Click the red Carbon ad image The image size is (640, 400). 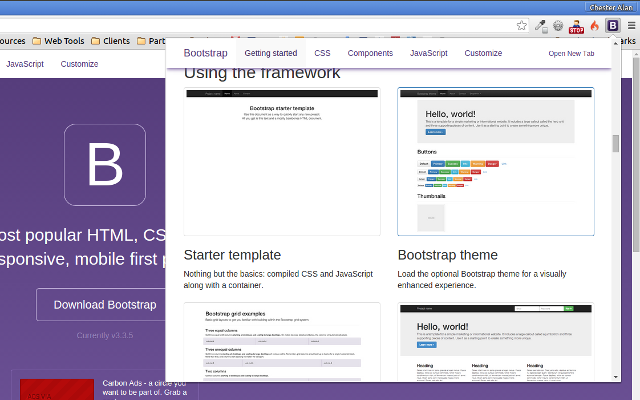57,390
